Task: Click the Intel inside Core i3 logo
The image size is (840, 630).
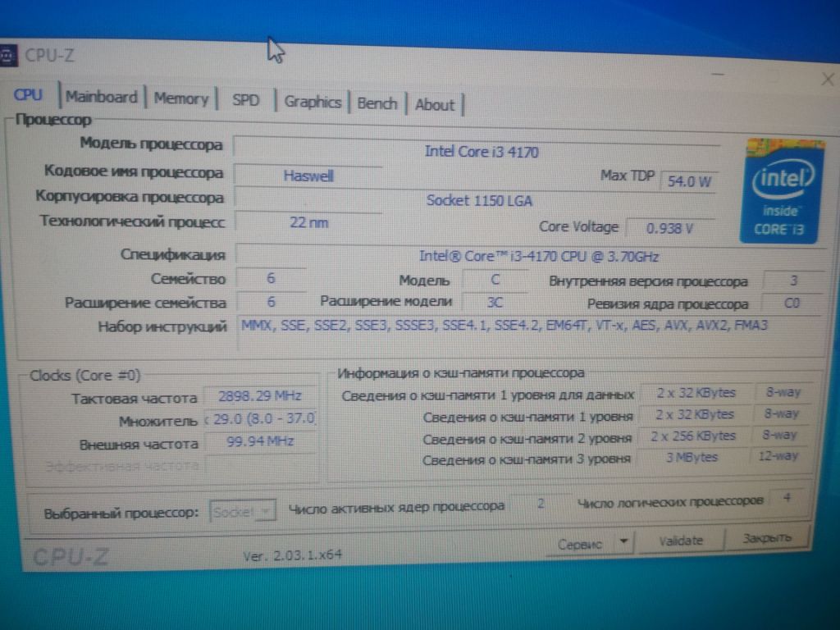Action: pyautogui.click(x=782, y=191)
